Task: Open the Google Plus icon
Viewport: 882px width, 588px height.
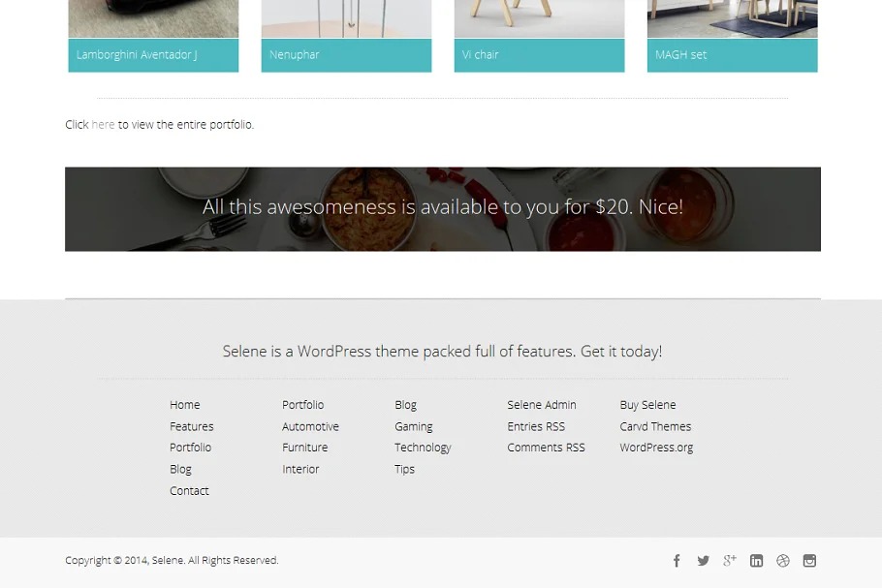Action: [x=730, y=561]
